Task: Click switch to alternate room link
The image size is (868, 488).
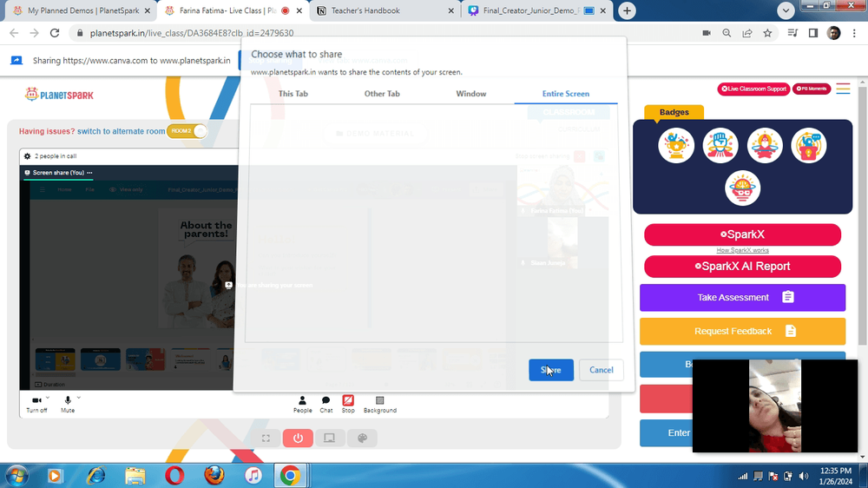Action: click(122, 131)
